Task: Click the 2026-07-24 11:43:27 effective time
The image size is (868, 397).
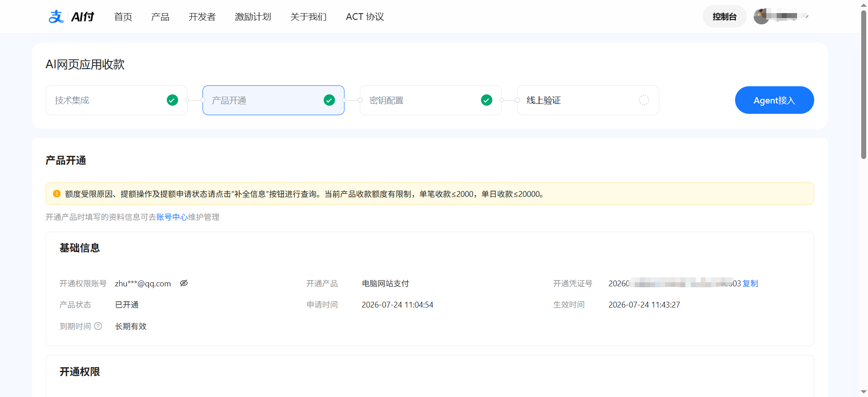Action: tap(644, 305)
